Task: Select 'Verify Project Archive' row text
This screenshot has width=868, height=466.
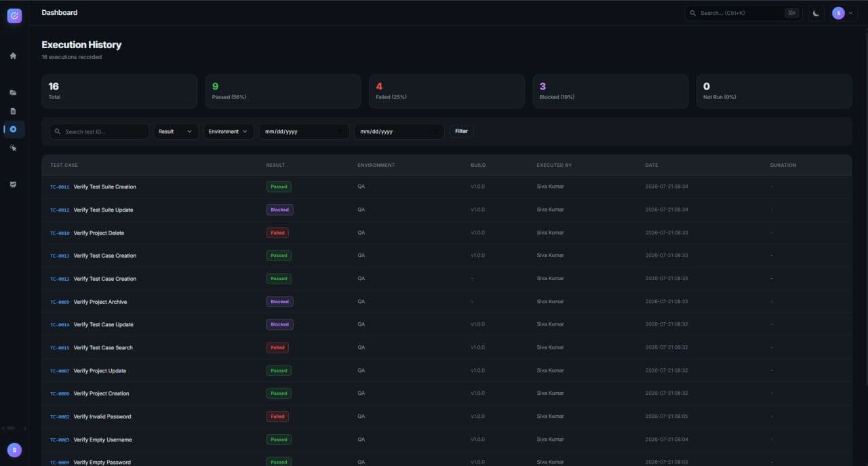Action: (100, 302)
